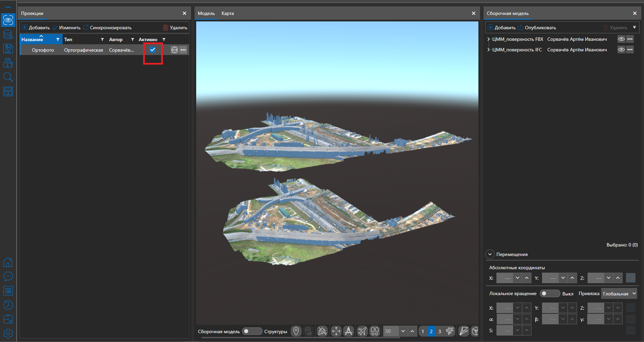Open the report chart document sidebar icon
Screen dimensions: 644x342
pyautogui.click(x=8, y=49)
